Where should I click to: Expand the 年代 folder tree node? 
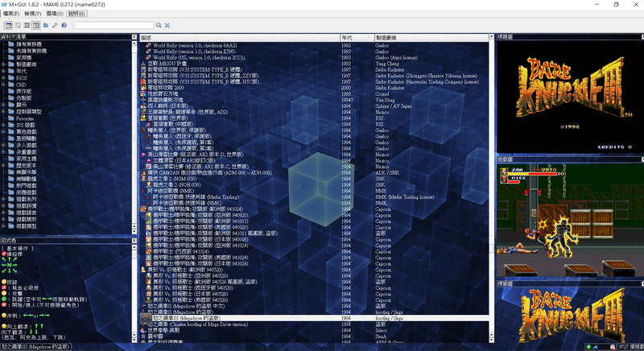point(3,71)
